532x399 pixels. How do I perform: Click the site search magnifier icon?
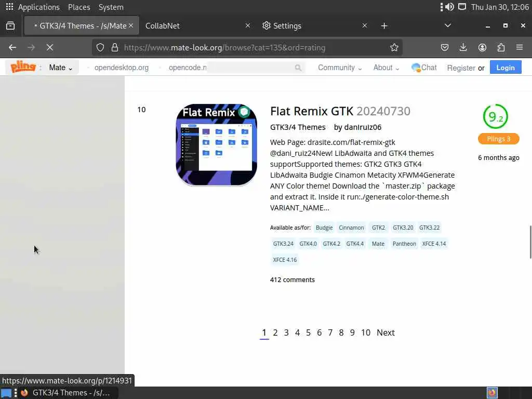[x=298, y=68]
